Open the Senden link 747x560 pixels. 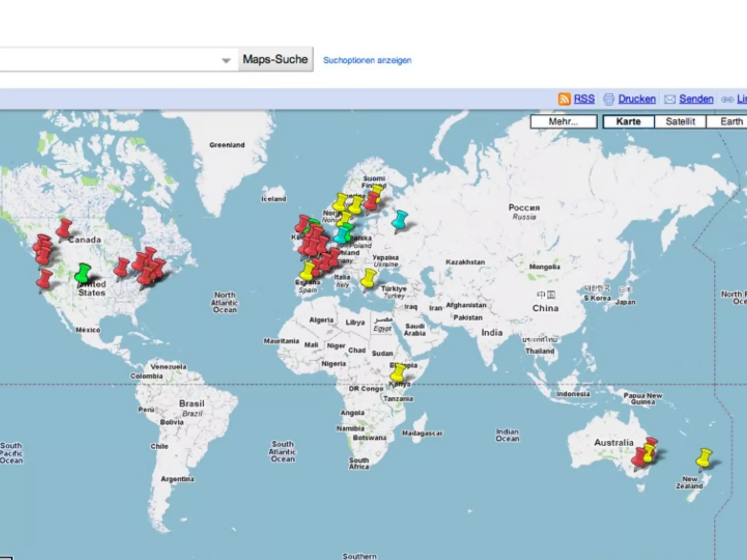[696, 99]
